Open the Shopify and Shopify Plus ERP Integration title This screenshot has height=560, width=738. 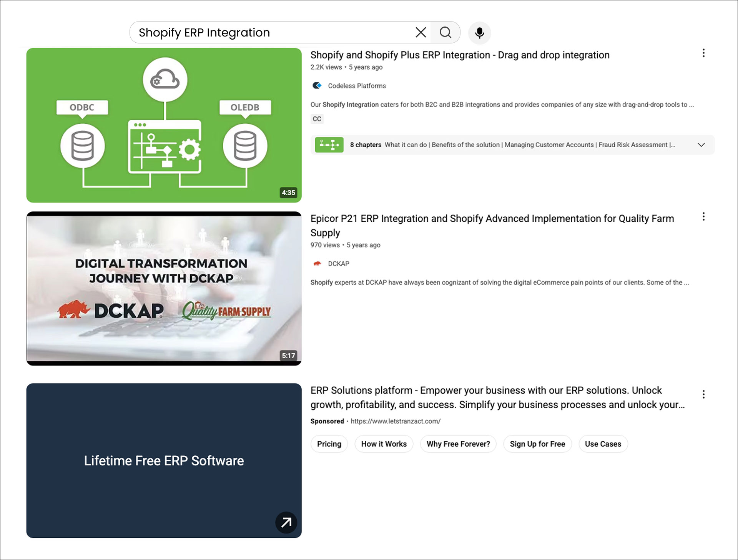tap(460, 55)
